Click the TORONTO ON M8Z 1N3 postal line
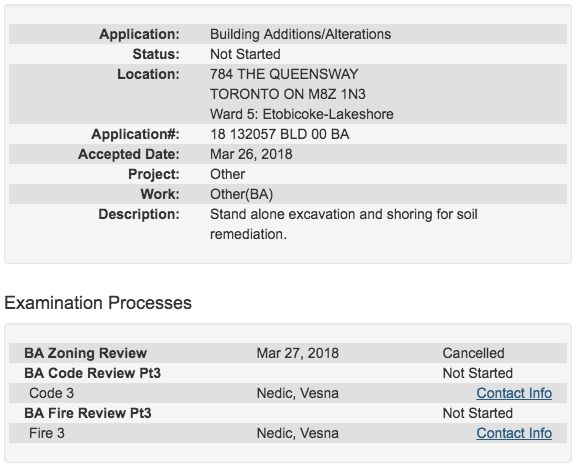 pos(288,94)
